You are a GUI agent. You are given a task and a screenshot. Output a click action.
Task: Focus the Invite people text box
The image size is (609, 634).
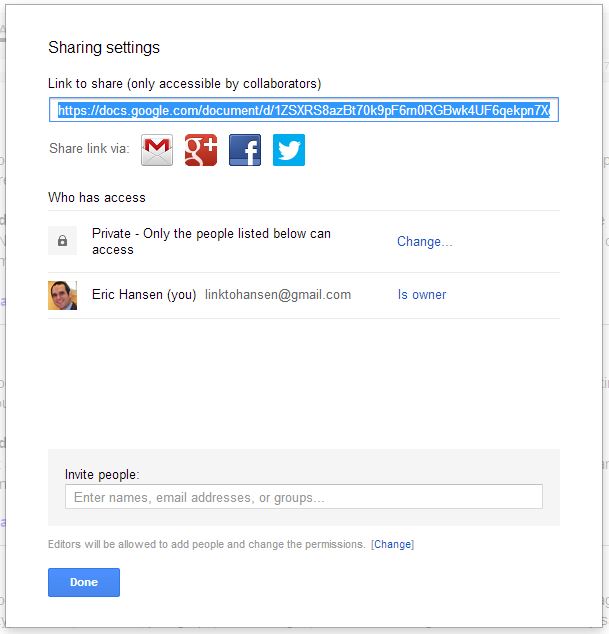(x=303, y=497)
